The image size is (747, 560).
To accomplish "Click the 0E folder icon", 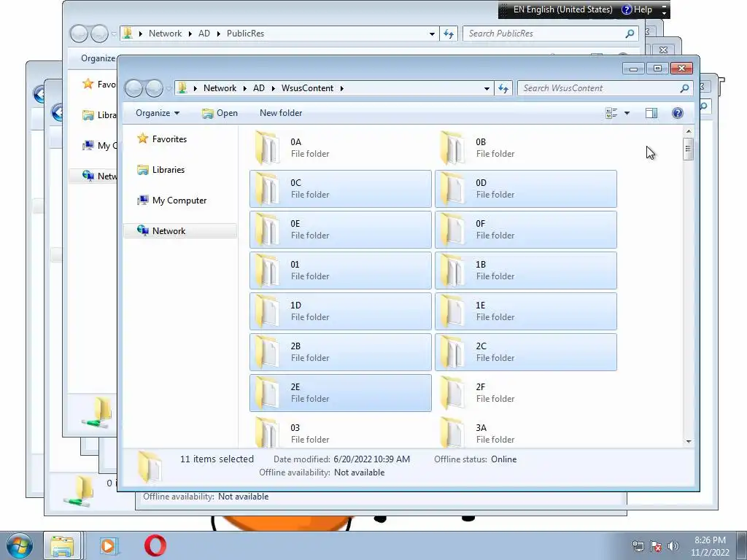I will click(267, 230).
